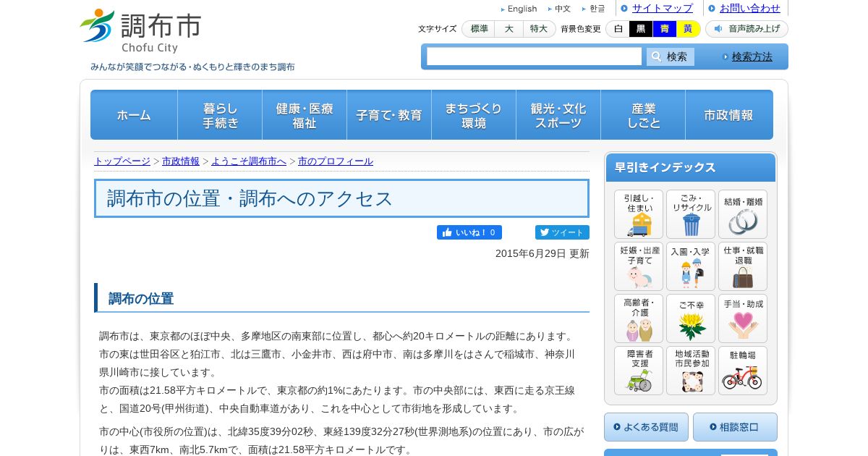The image size is (868, 456).
Task: Select blue 青 background color
Action: coord(664,29)
